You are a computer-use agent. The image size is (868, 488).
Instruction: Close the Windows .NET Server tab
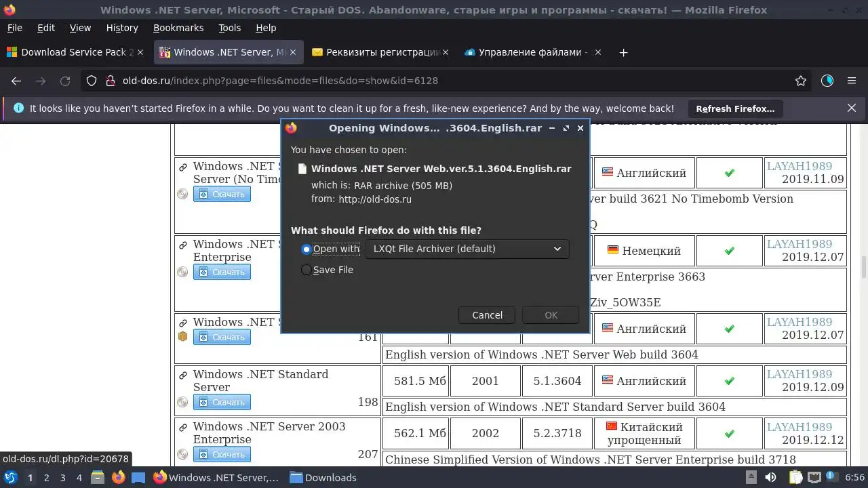pos(293,52)
